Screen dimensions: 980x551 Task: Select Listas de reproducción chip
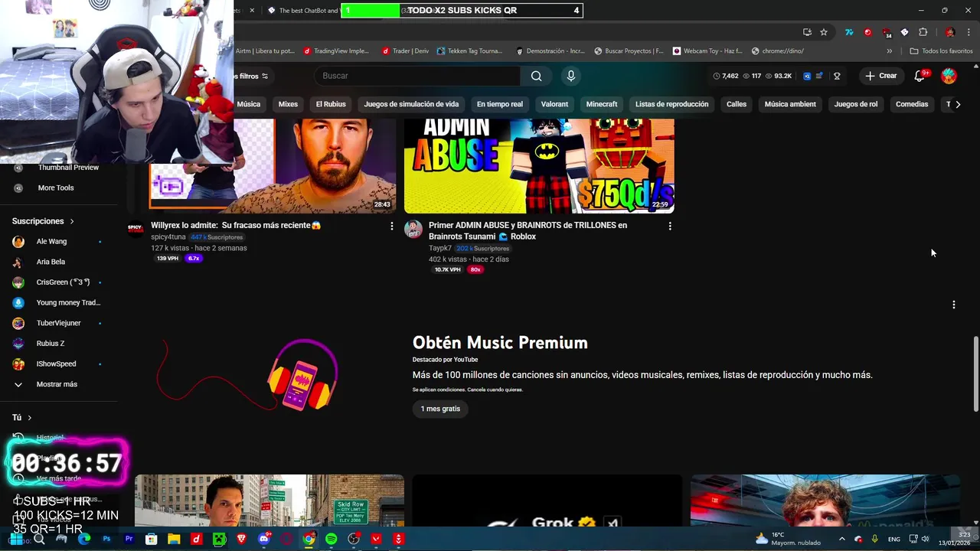[671, 104]
